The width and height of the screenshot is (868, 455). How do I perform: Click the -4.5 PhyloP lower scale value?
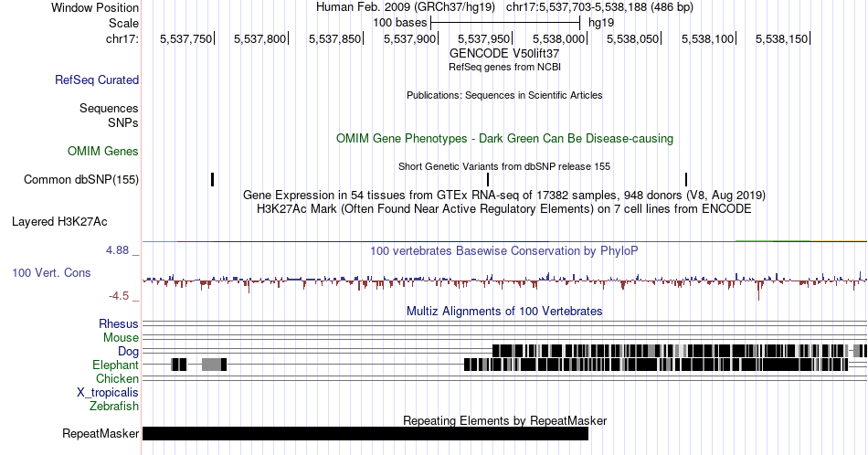coord(119,296)
